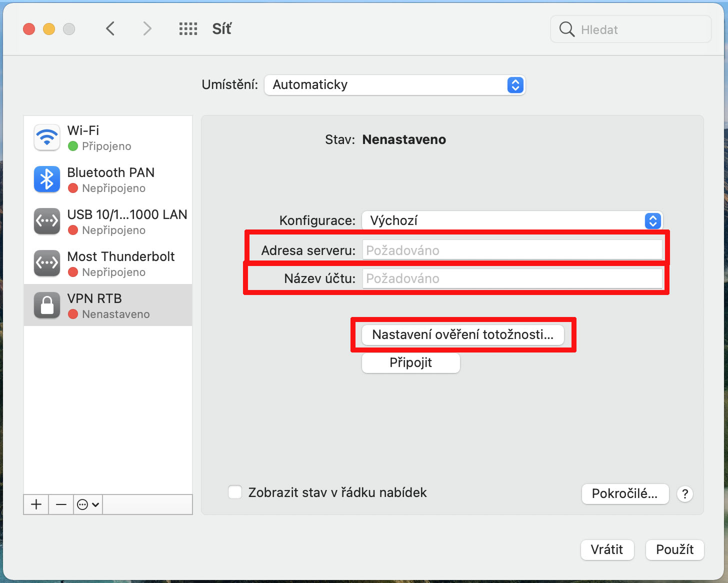Remove selected service with minus button
The width and height of the screenshot is (728, 583).
pos(61,504)
